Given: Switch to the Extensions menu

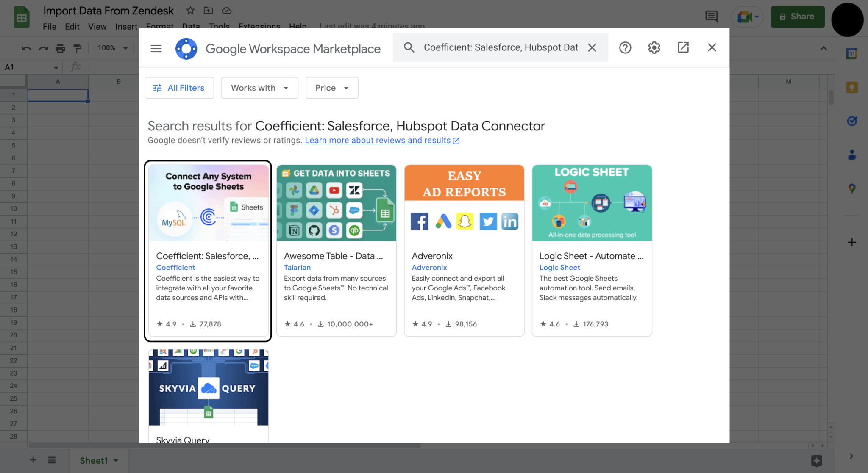Looking at the screenshot, I should [259, 26].
